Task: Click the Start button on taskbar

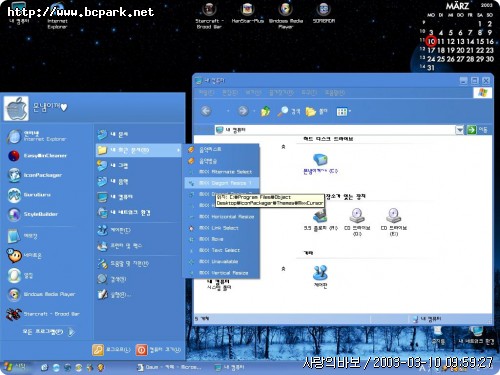Action: click(16, 367)
